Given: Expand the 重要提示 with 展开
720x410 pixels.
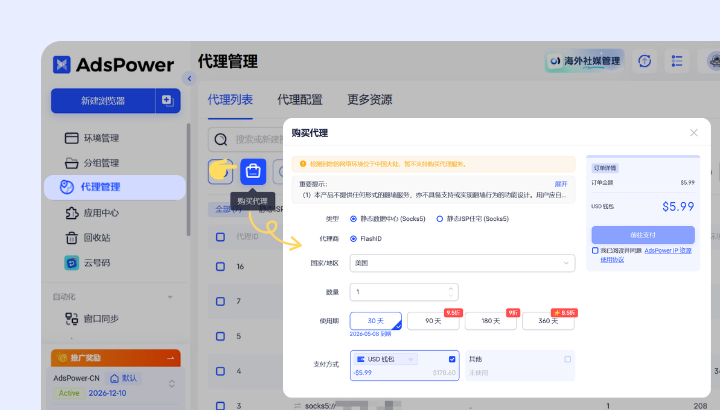Looking at the screenshot, I should 561,184.
